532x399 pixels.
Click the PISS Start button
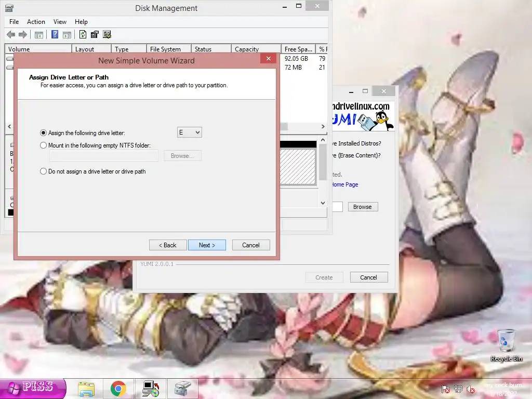point(33,389)
